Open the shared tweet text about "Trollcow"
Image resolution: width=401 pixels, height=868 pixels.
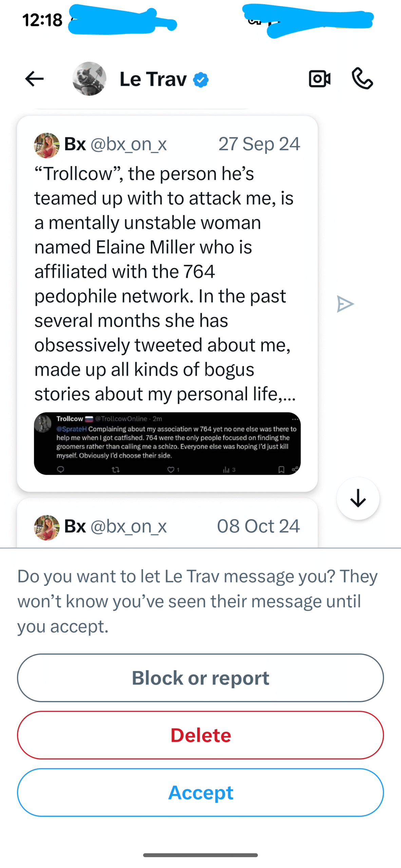(x=163, y=283)
